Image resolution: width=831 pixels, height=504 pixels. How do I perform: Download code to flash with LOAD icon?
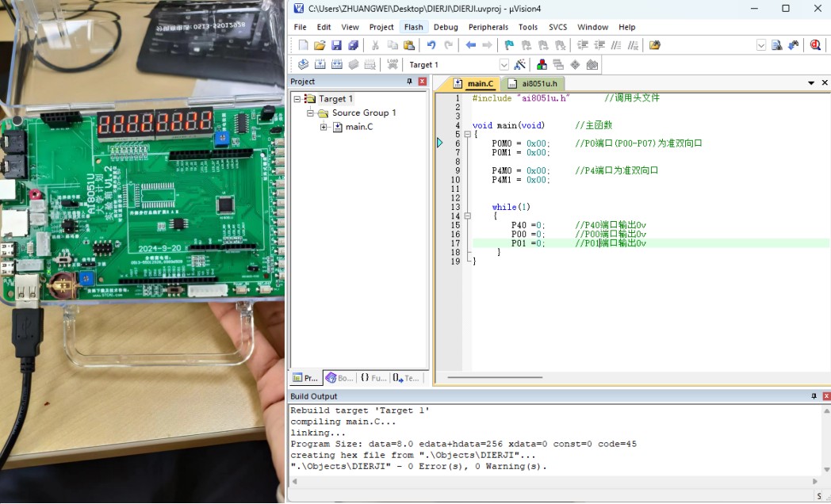point(393,65)
